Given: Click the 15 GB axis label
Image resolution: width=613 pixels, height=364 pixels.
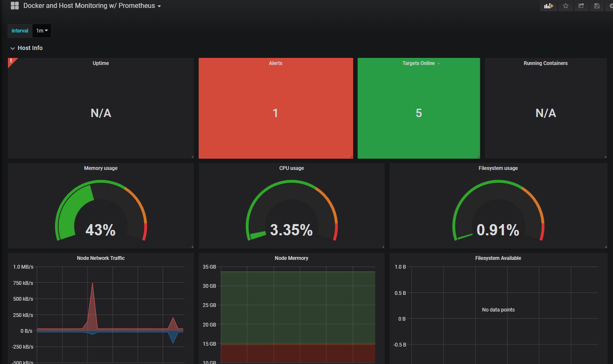Looking at the screenshot, I should 209,344.
